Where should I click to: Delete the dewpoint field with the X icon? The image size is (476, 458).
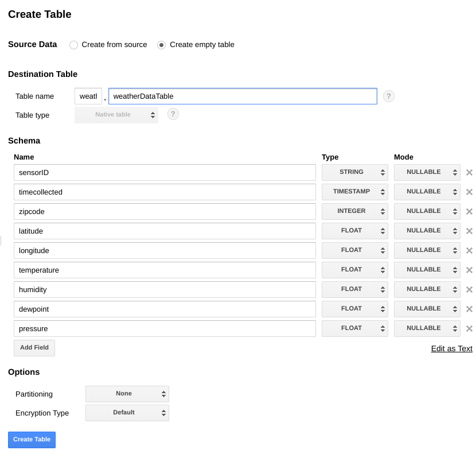[x=469, y=309]
